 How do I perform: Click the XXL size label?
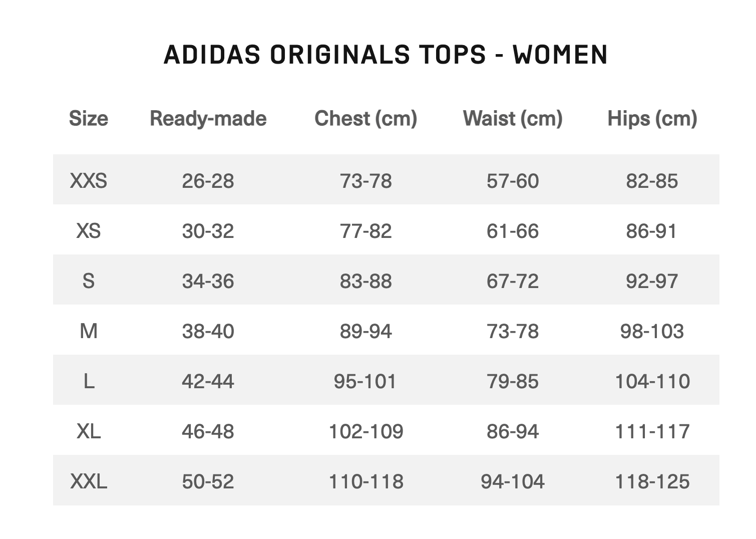(x=88, y=481)
